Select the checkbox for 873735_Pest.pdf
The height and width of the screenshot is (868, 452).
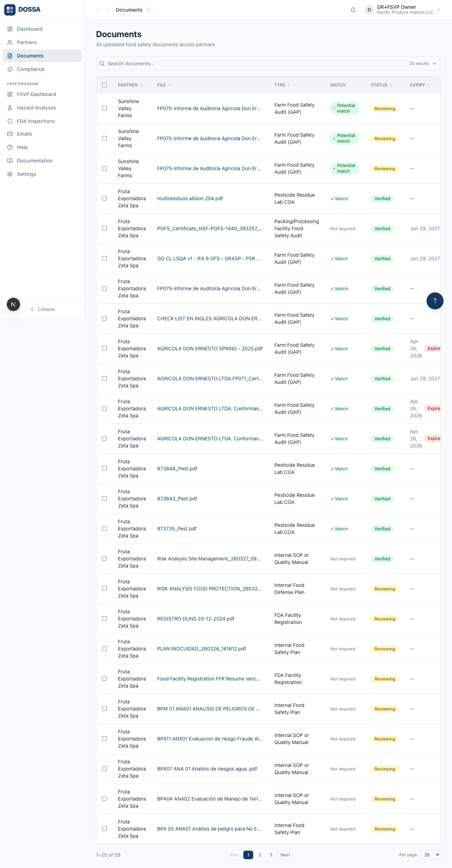[x=104, y=529]
